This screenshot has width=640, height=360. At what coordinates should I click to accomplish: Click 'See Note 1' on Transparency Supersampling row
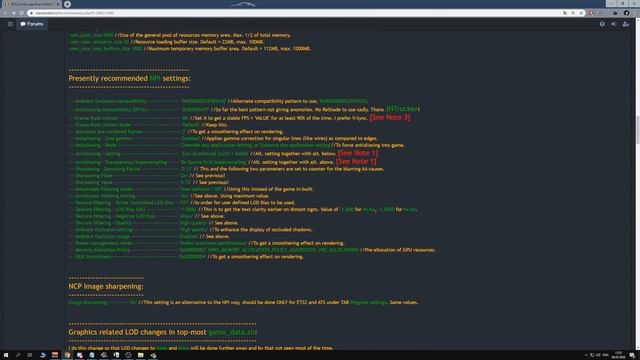click(356, 162)
